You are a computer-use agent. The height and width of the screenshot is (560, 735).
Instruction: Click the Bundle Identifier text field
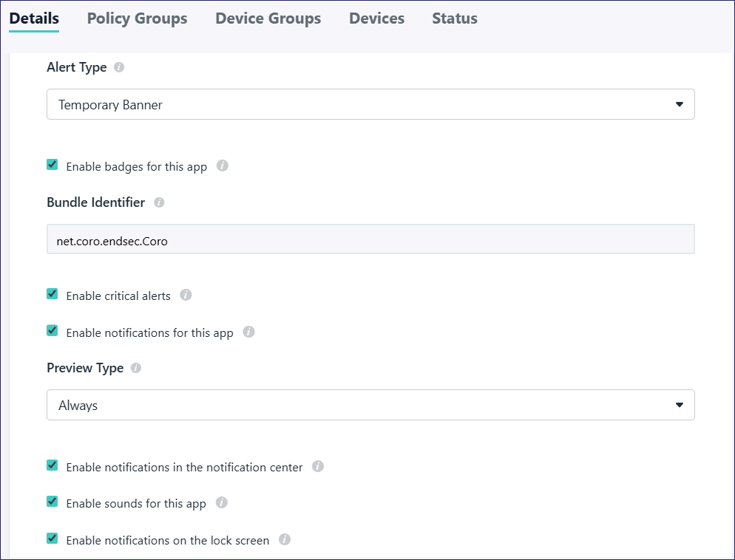click(x=370, y=241)
